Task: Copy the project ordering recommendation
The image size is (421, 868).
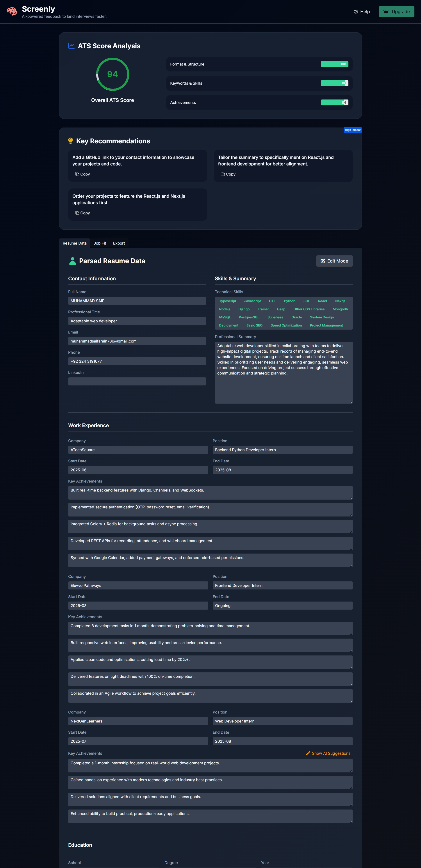Action: (x=83, y=213)
